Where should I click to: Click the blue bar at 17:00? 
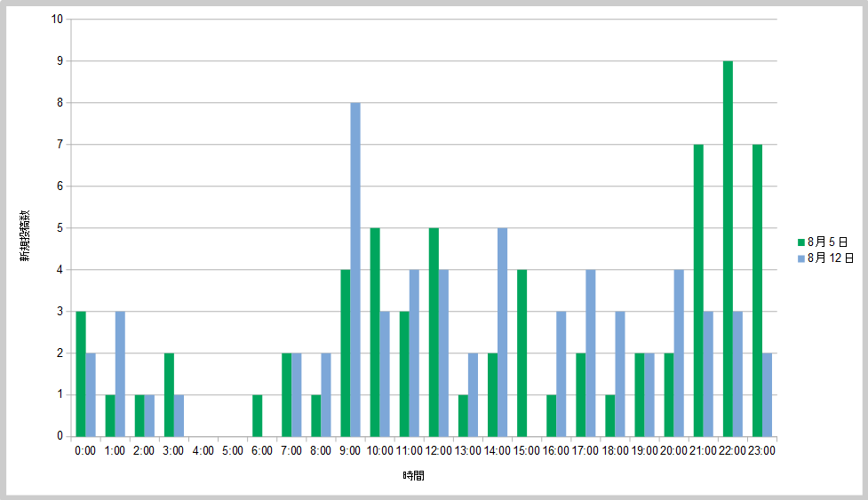click(591, 353)
